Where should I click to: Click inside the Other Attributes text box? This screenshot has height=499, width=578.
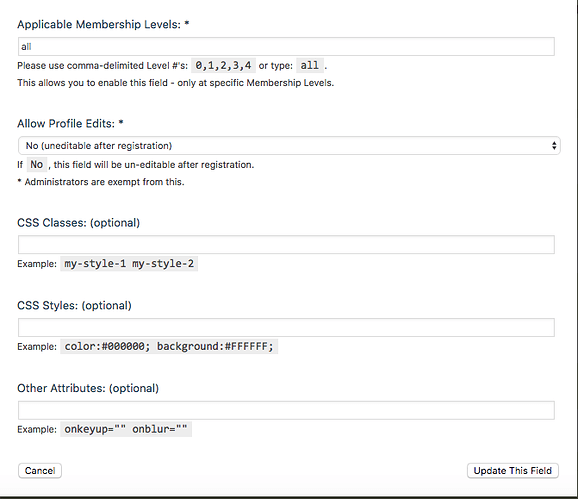286,410
